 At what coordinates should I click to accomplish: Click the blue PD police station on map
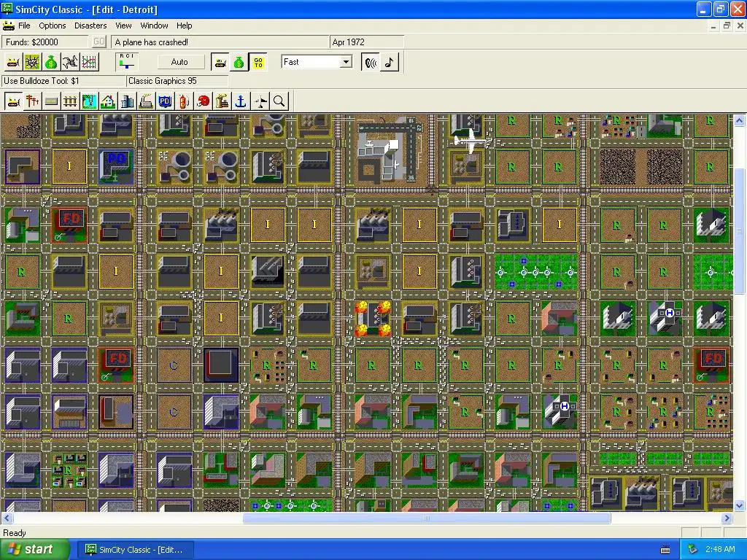(x=116, y=167)
